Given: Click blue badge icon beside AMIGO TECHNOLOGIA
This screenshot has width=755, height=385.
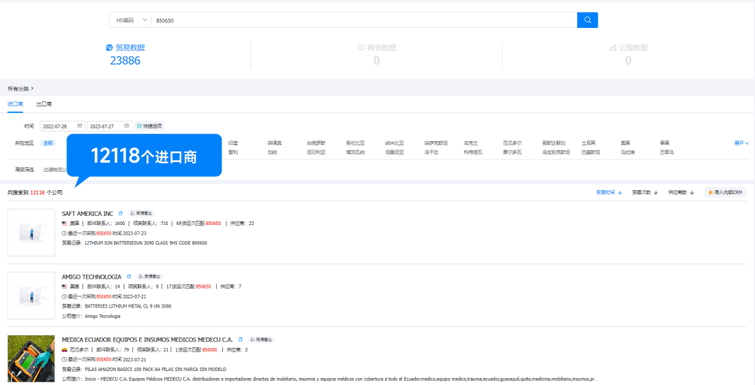Looking at the screenshot, I should 129,276.
